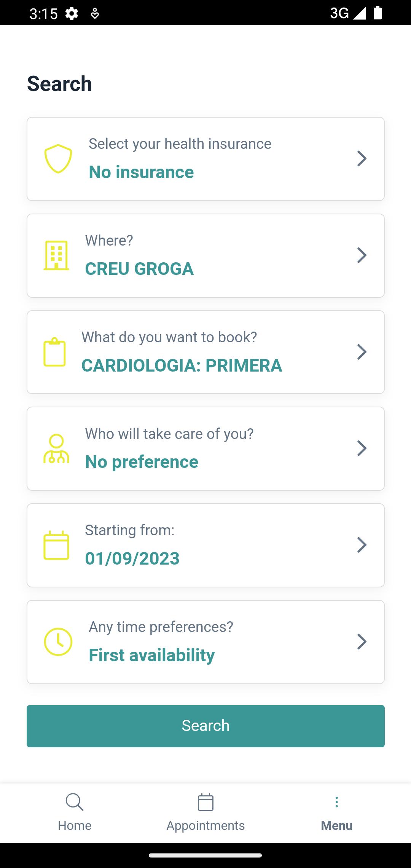Tap the green Search button
Viewport: 411px width, 868px height.
[x=205, y=726]
